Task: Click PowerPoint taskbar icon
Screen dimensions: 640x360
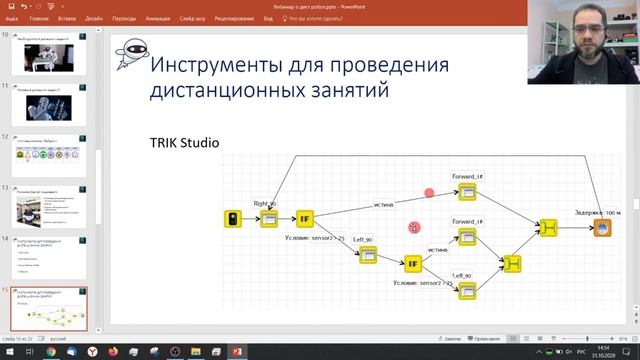Action: tap(237, 351)
